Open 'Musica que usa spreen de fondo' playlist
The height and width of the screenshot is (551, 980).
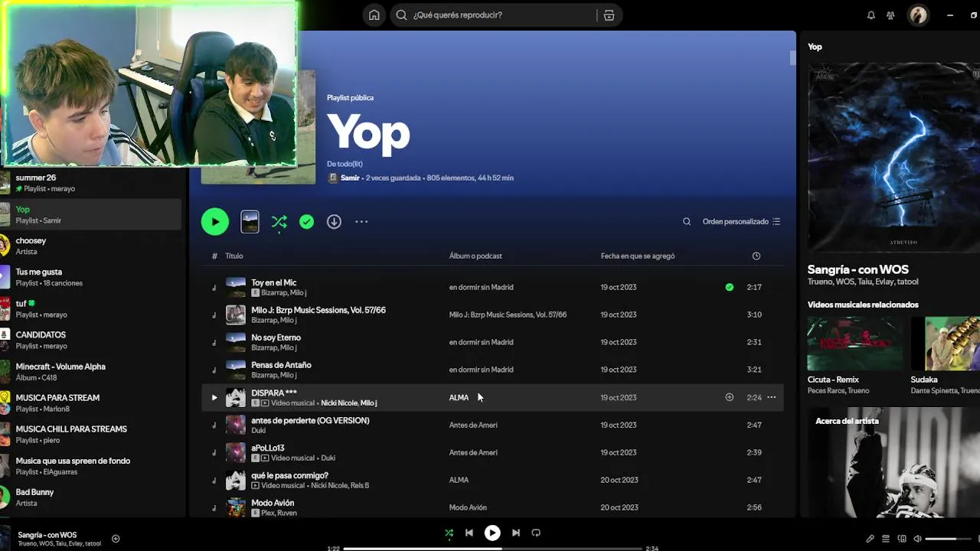90,466
